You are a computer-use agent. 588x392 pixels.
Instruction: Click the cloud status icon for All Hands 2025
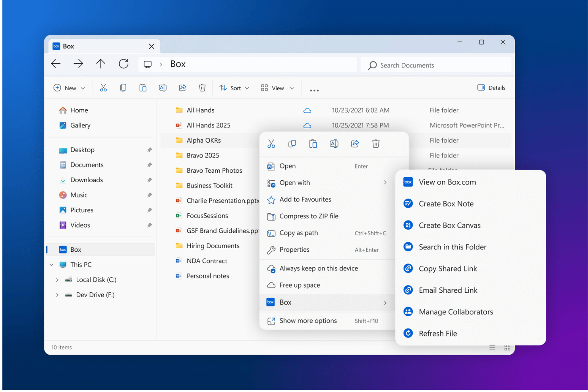[x=307, y=126]
